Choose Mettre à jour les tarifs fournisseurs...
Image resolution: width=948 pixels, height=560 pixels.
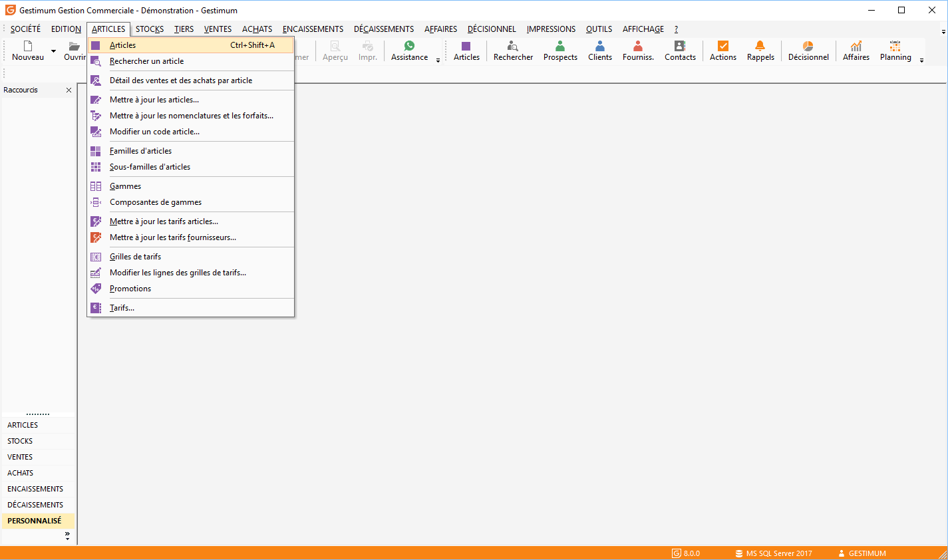[x=191, y=237]
